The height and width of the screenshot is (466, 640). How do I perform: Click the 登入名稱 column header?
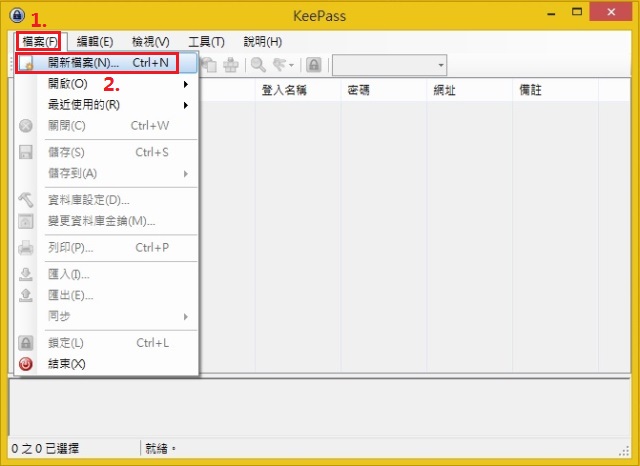coord(298,90)
